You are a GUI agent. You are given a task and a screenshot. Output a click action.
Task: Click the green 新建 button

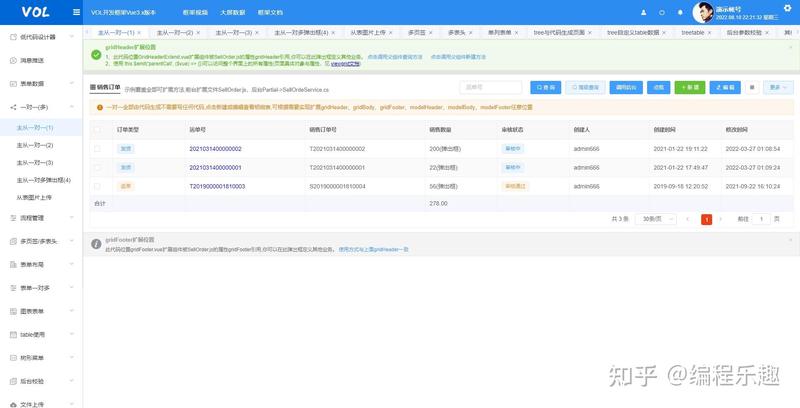(690, 87)
